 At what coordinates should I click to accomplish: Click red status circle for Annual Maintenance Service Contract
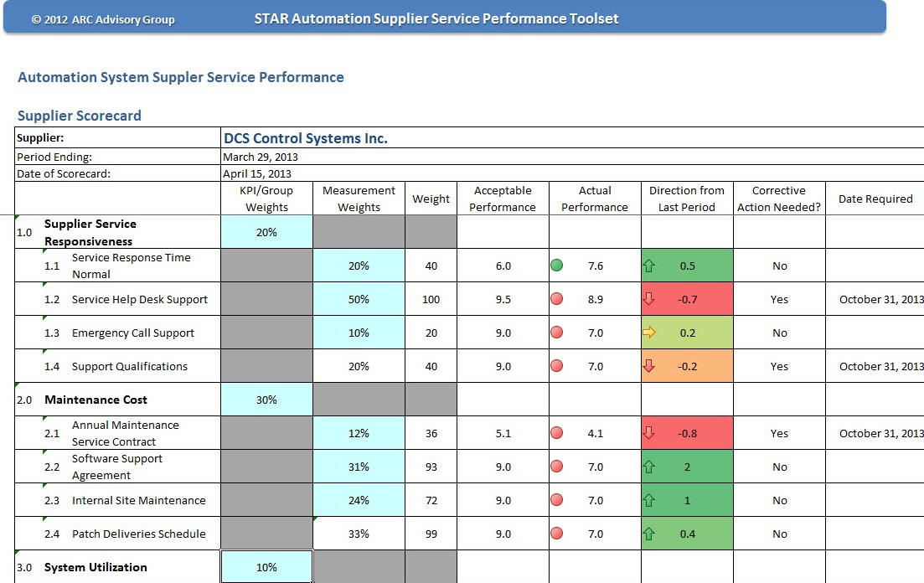557,433
